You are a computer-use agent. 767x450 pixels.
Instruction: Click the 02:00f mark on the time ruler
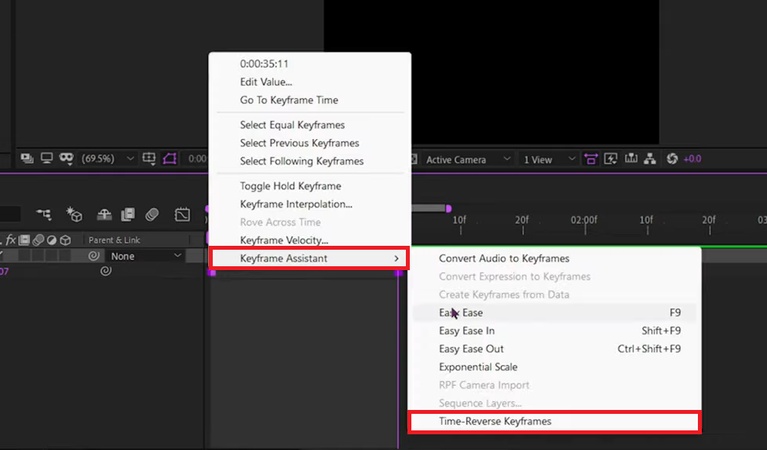(x=584, y=220)
